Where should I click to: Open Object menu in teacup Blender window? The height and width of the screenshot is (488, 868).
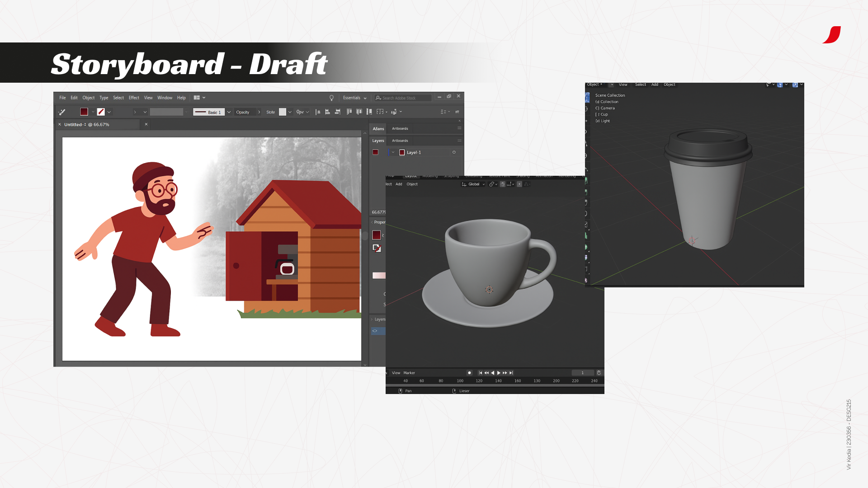412,184
